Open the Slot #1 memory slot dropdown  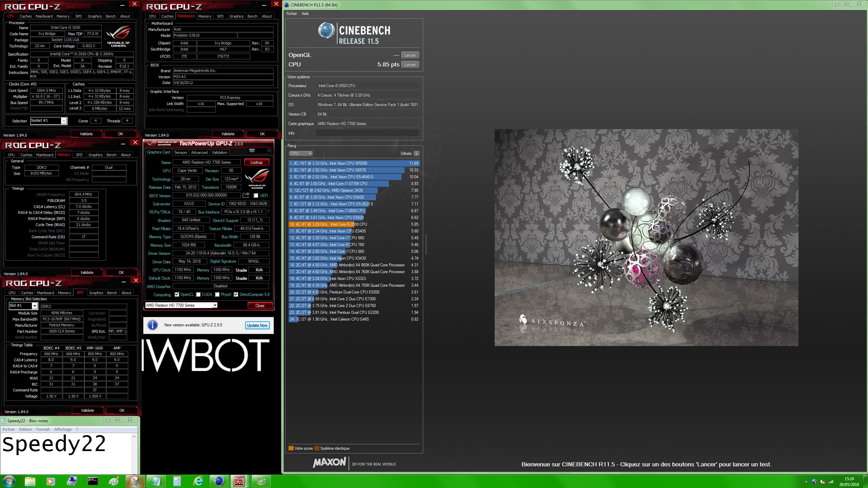pos(34,306)
